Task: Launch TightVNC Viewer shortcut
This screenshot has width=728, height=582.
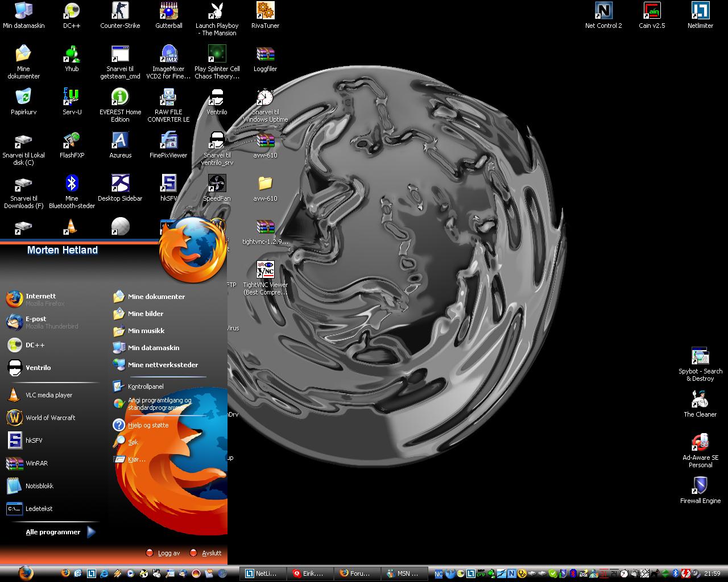Action: tap(265, 278)
